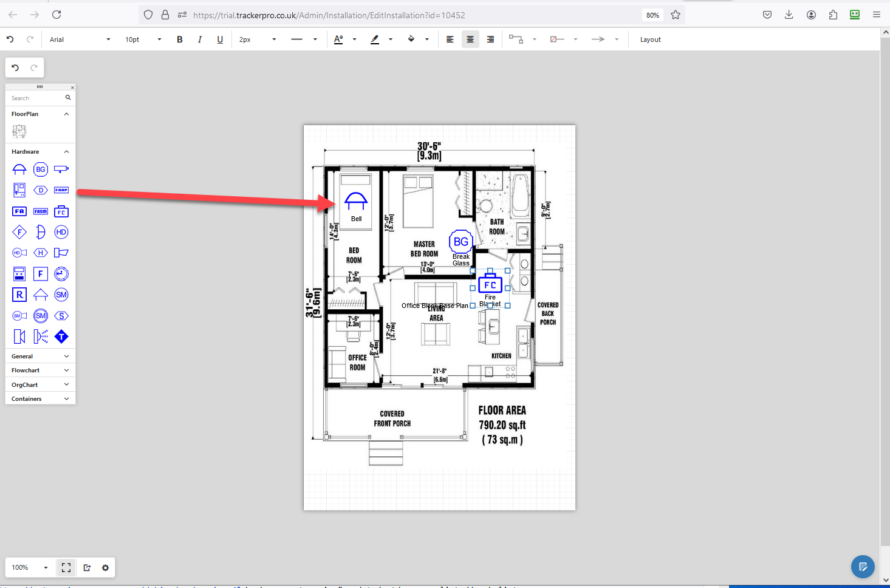Screen dimensions: 890x588
Task: Expand the General palette section
Action: (x=66, y=357)
